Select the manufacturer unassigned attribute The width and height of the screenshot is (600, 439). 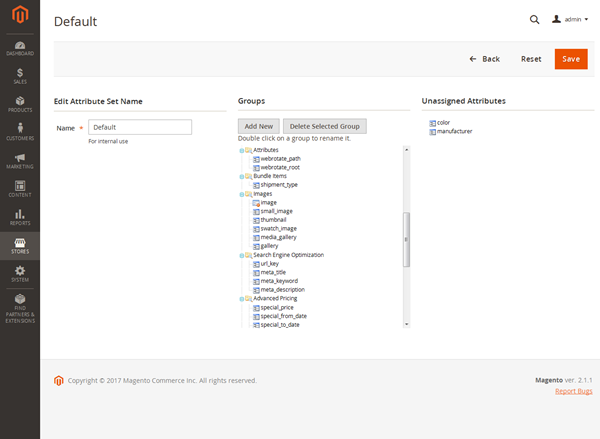coord(454,131)
